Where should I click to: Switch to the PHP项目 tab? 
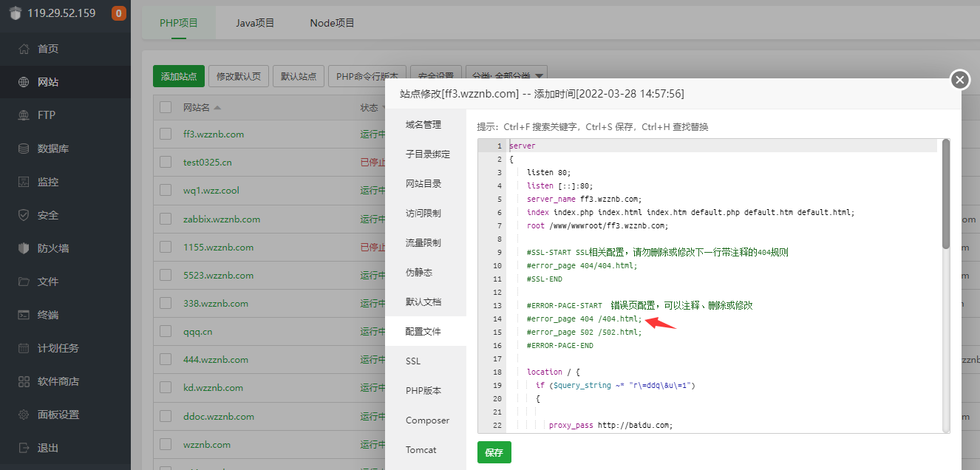pyautogui.click(x=179, y=23)
